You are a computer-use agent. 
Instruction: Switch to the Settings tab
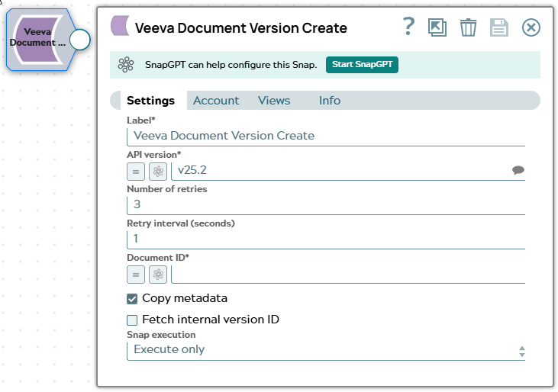coord(150,101)
